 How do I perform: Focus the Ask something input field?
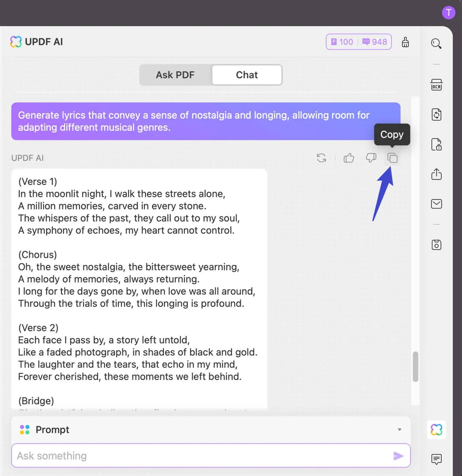211,456
